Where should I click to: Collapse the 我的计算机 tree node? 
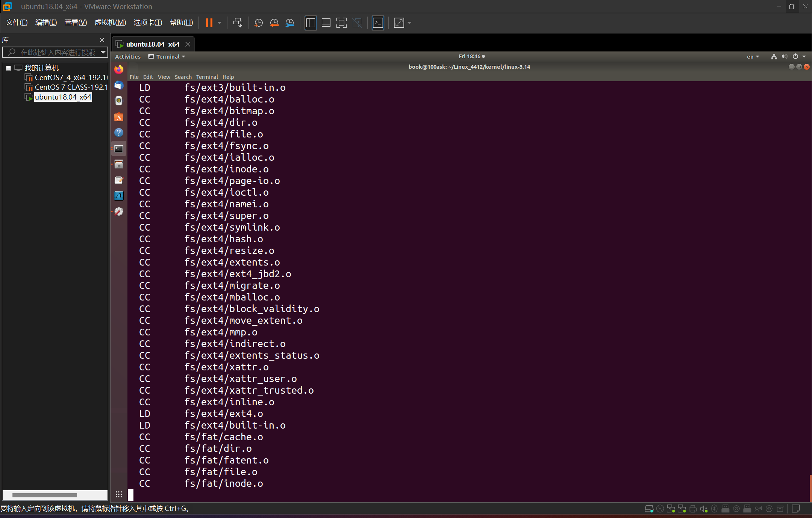click(8, 68)
